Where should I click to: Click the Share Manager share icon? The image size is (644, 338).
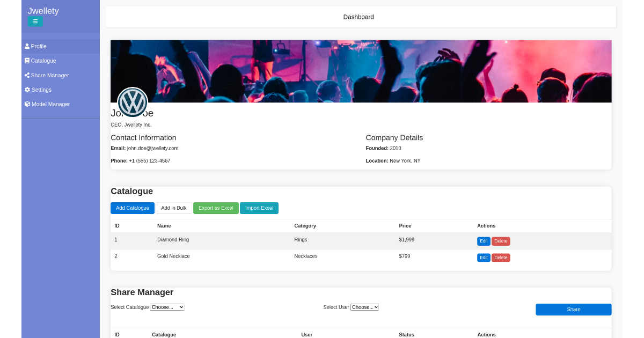[26, 75]
